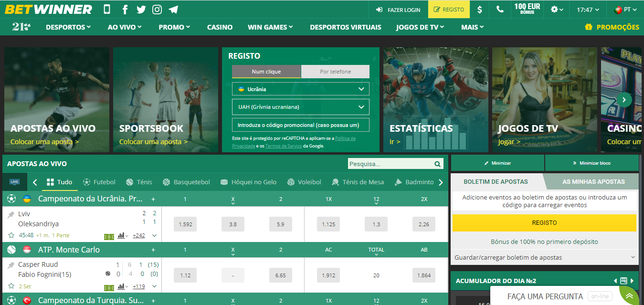Screen dimensions: 644x305
Task: Click next arrow on promo banner carousel
Action: click(x=624, y=100)
